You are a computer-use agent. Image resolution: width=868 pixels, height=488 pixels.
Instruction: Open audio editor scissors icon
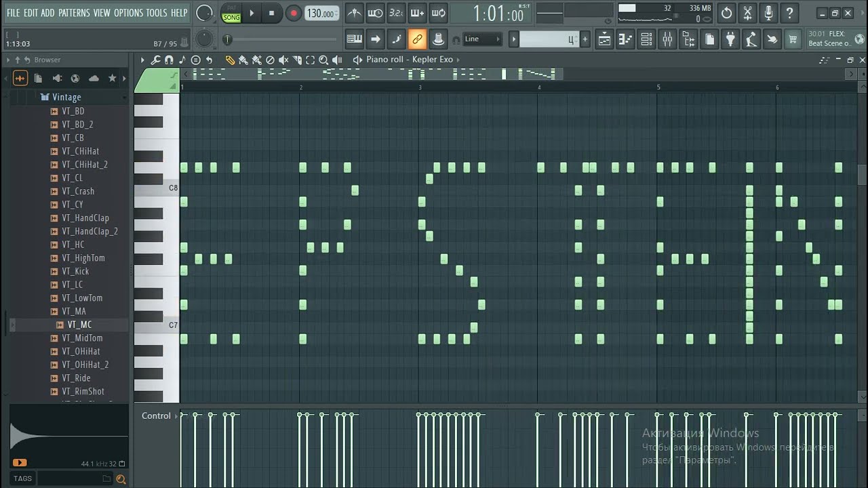(x=747, y=13)
